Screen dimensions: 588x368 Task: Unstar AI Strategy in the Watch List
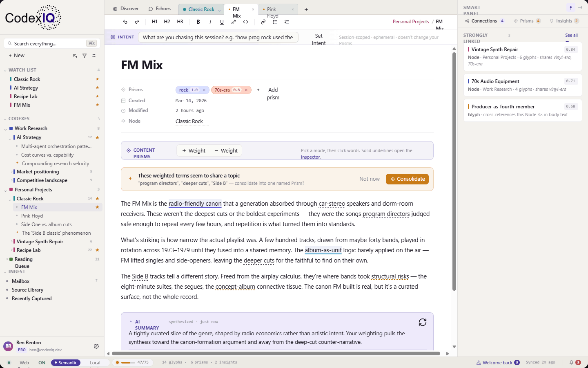click(97, 88)
